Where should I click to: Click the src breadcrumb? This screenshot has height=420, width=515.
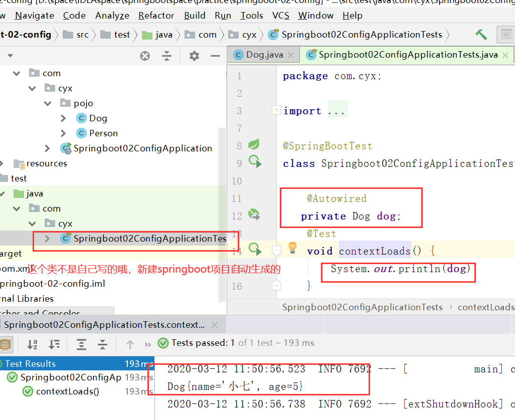pos(76,35)
